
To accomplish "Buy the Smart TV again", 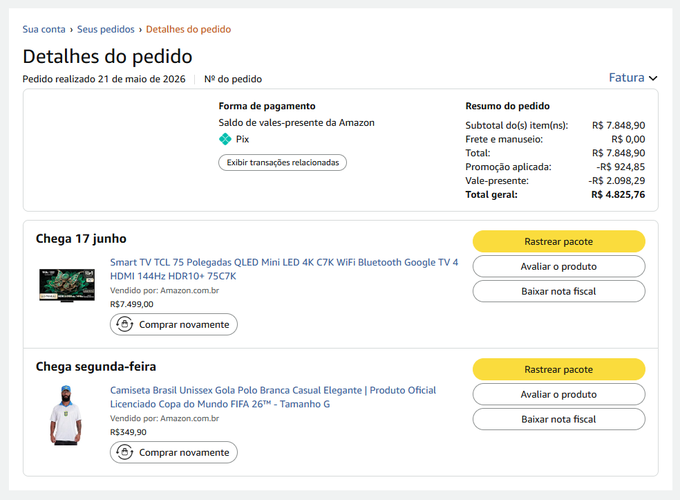I will tap(173, 324).
